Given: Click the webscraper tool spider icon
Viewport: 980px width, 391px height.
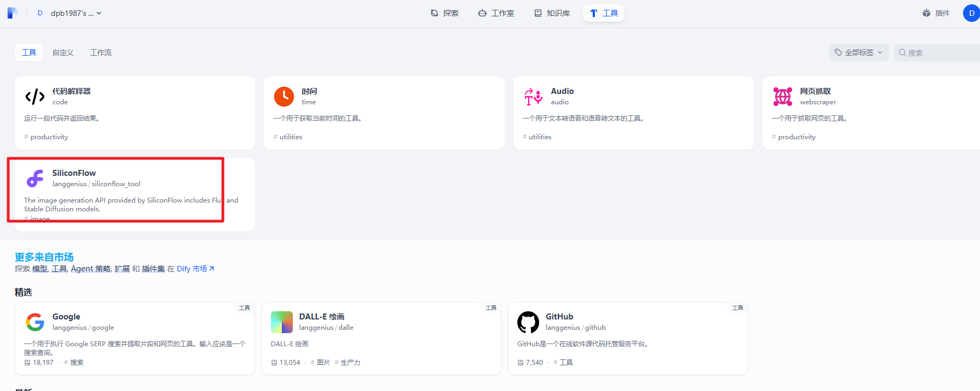Looking at the screenshot, I should coord(782,97).
